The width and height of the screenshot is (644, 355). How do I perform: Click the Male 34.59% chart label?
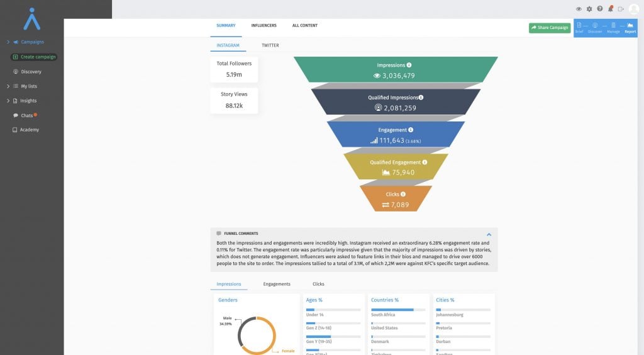click(226, 321)
